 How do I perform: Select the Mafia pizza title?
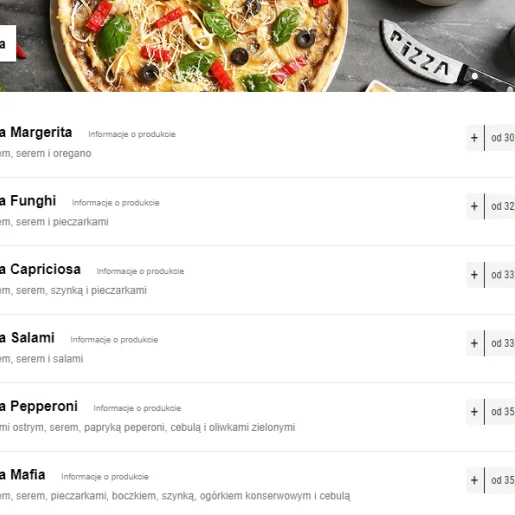(22, 475)
